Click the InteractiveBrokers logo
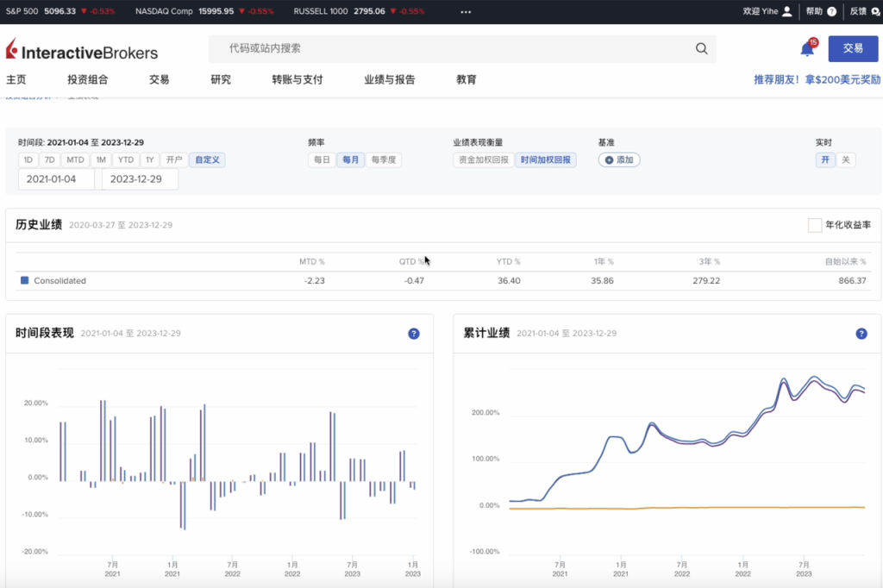Viewport: 883px width, 588px height. [82, 49]
